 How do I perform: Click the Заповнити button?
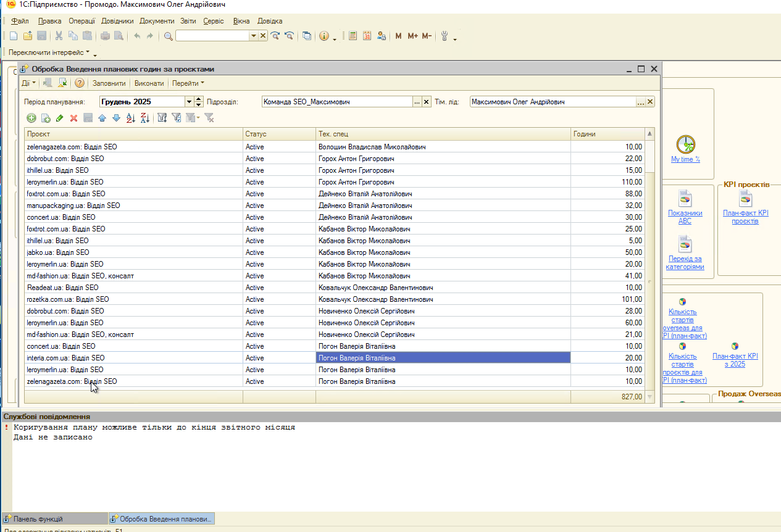coord(109,83)
